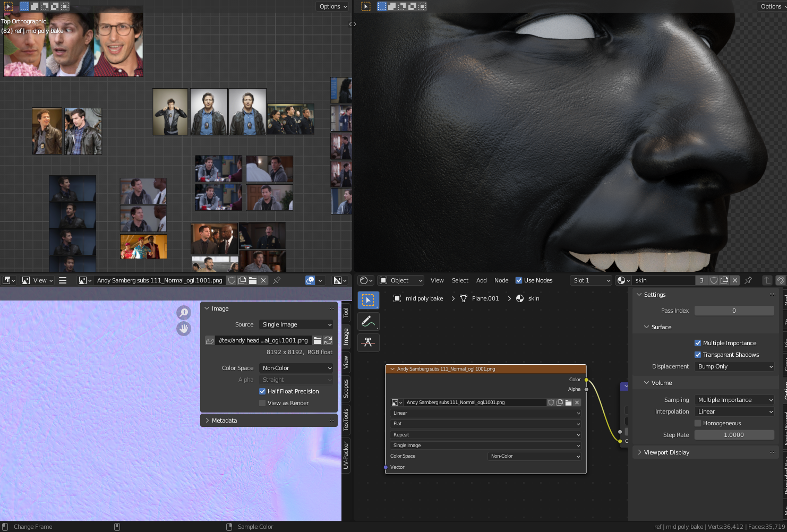The width and height of the screenshot is (787, 532).
Task: Pin the image in the image editor header
Action: point(277,280)
